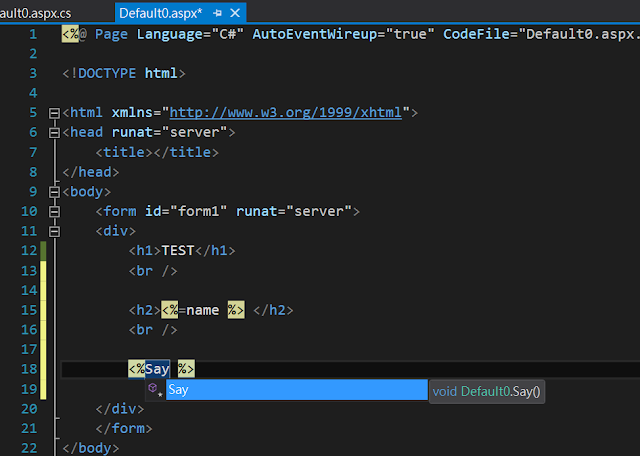Open the w3.org xhtml namespace link
Image resolution: width=640 pixels, height=456 pixels.
pos(286,112)
